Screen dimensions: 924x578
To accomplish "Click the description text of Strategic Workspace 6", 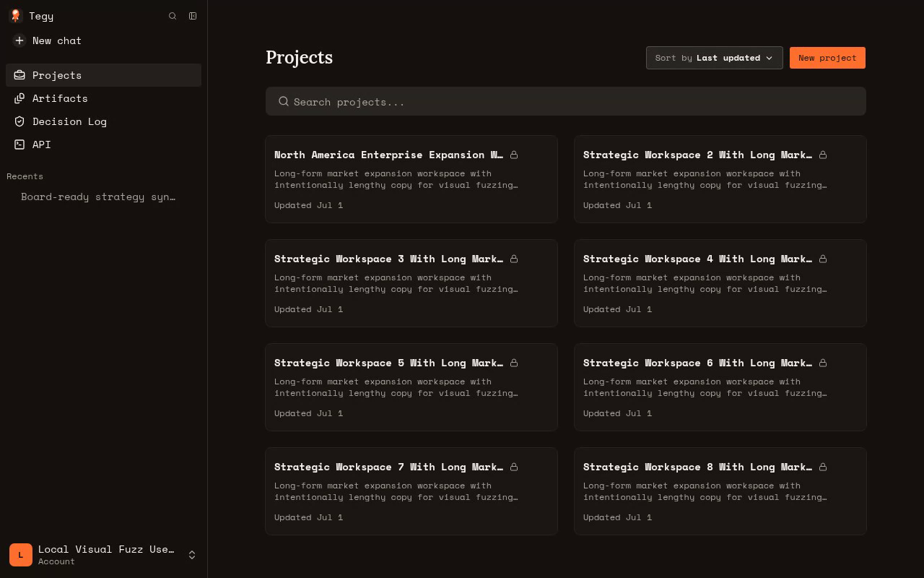I will (705, 387).
